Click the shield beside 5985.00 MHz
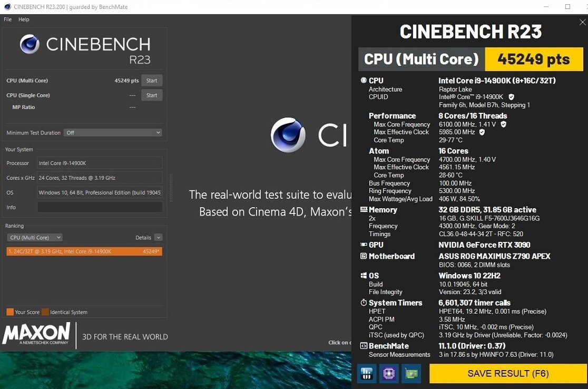Viewport: 588px width, 389px height. point(482,132)
